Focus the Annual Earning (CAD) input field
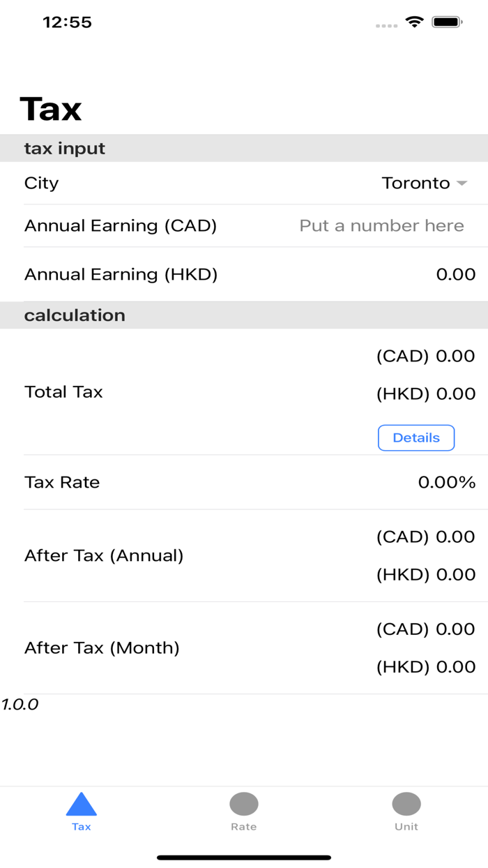 coord(381,226)
